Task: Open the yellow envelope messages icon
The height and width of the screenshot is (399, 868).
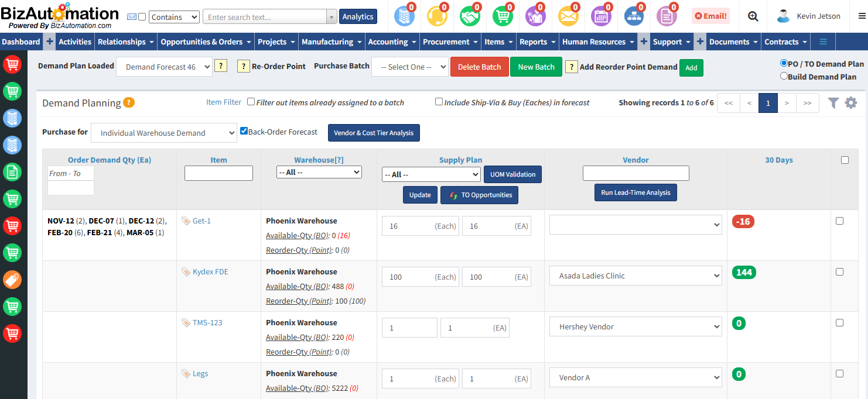Action: pyautogui.click(x=568, y=16)
